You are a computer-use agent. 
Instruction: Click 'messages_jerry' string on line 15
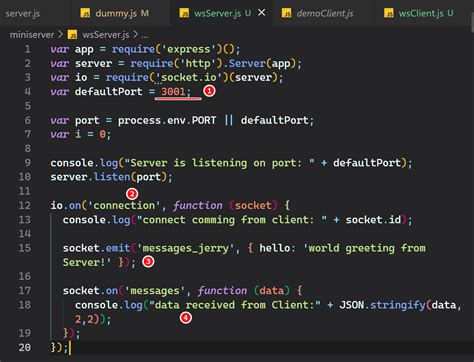click(186, 248)
